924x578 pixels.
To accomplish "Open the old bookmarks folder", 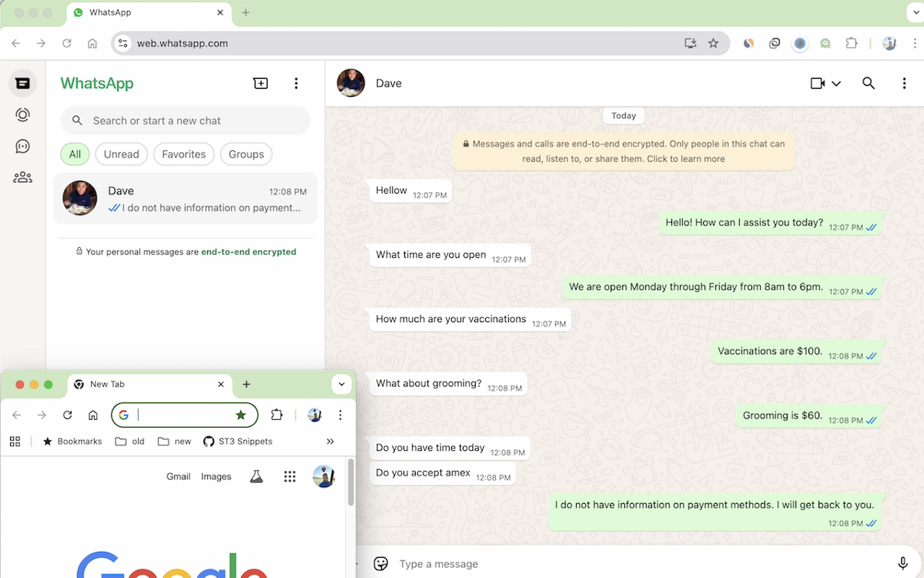I will point(130,441).
